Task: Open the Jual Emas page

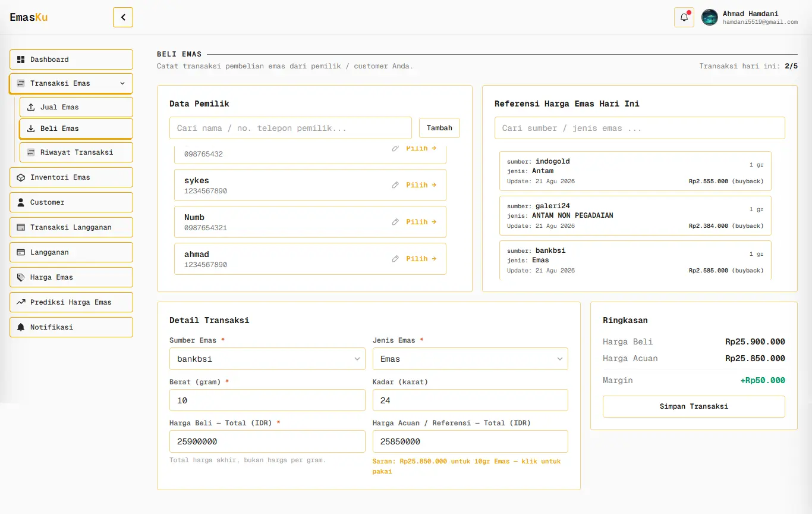Action: coord(76,107)
